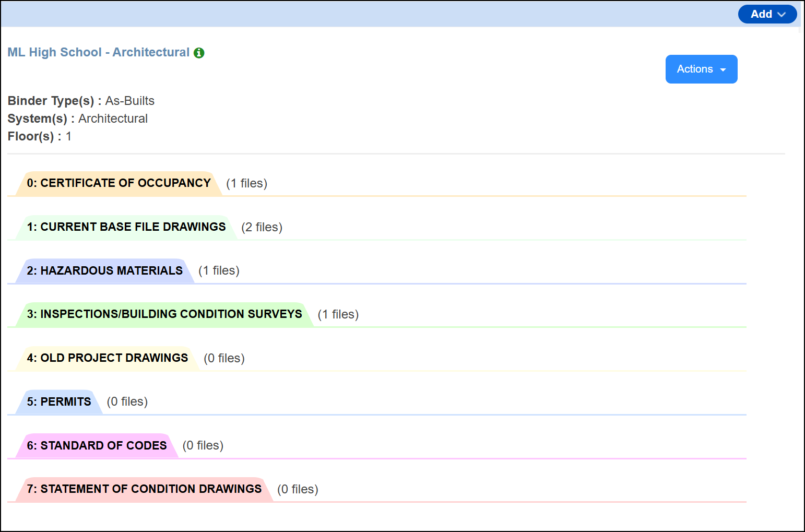Open Statement of Condition Drawings tab
This screenshot has height=532, width=805.
144,489
